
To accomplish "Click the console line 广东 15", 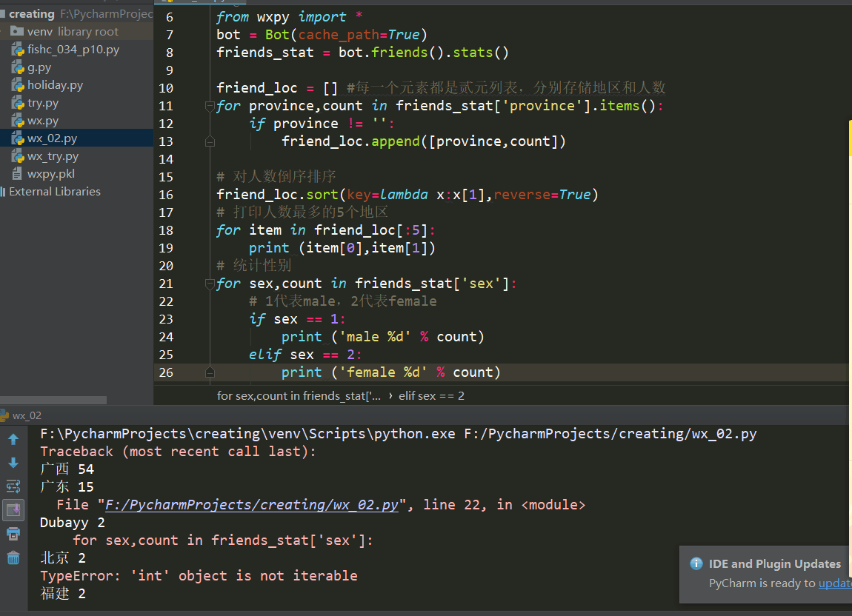I will [67, 486].
